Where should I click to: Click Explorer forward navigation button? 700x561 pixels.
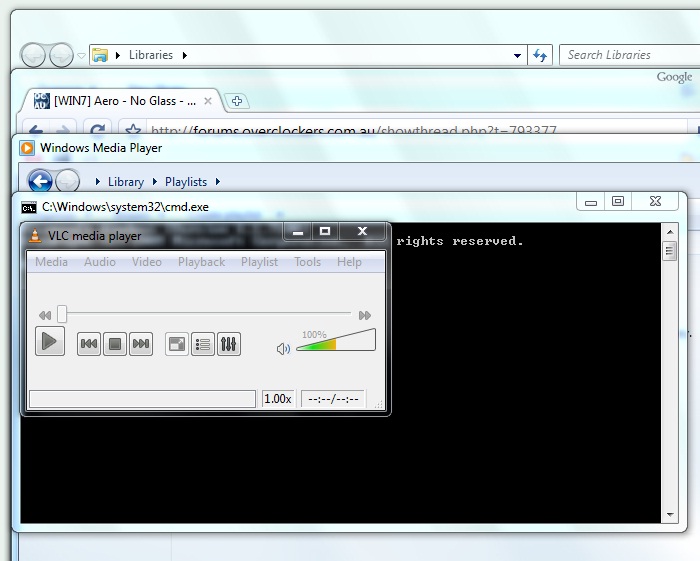click(x=61, y=55)
